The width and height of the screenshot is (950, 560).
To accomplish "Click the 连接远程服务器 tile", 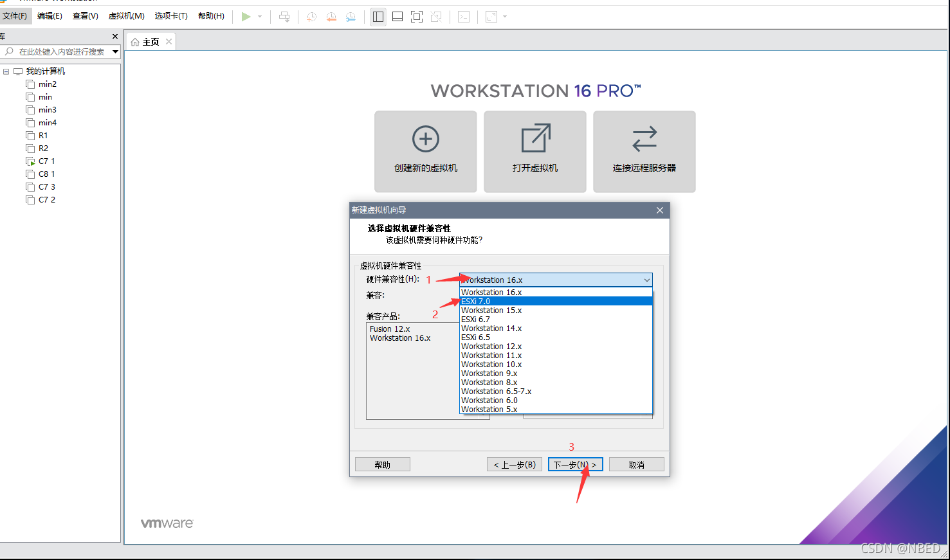I will 644,152.
